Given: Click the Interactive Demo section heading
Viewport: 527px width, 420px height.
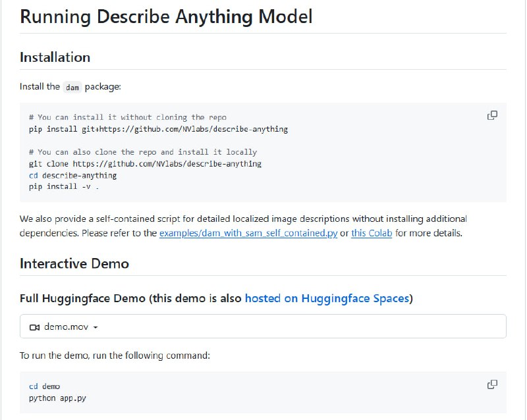Looking at the screenshot, I should coord(74,263).
